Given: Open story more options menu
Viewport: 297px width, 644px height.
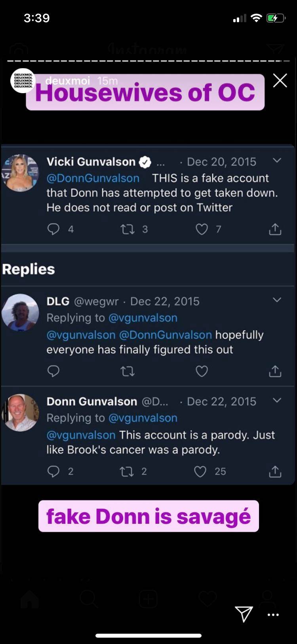Looking at the screenshot, I should [x=273, y=615].
